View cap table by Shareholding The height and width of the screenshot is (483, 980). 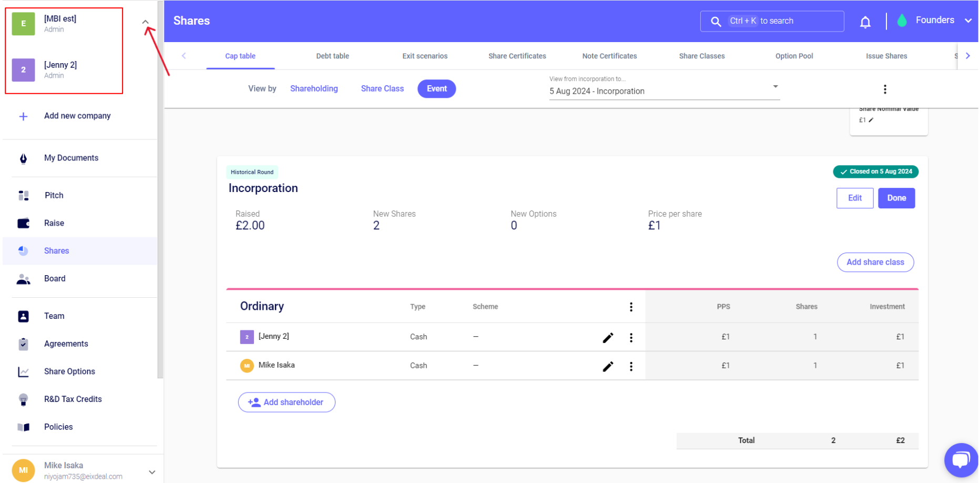[314, 89]
